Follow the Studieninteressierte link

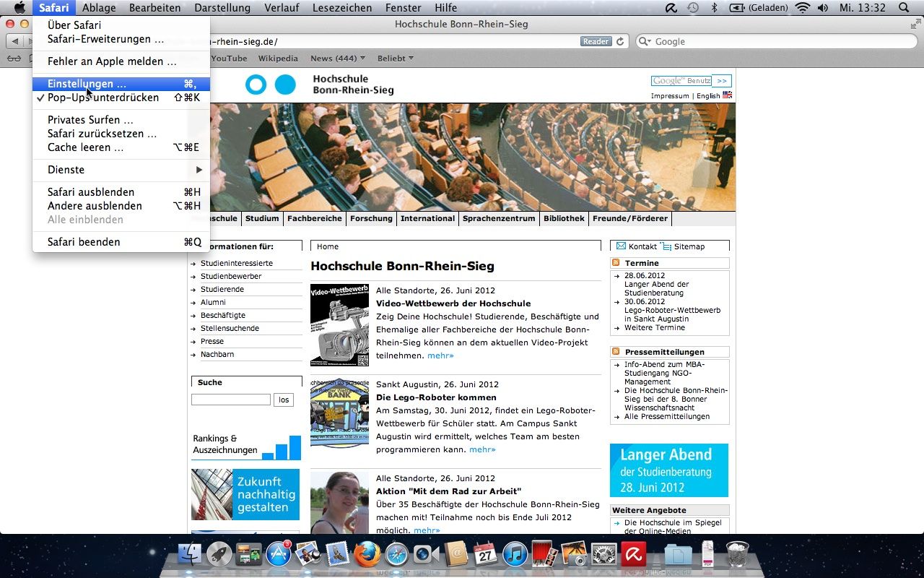tap(237, 264)
